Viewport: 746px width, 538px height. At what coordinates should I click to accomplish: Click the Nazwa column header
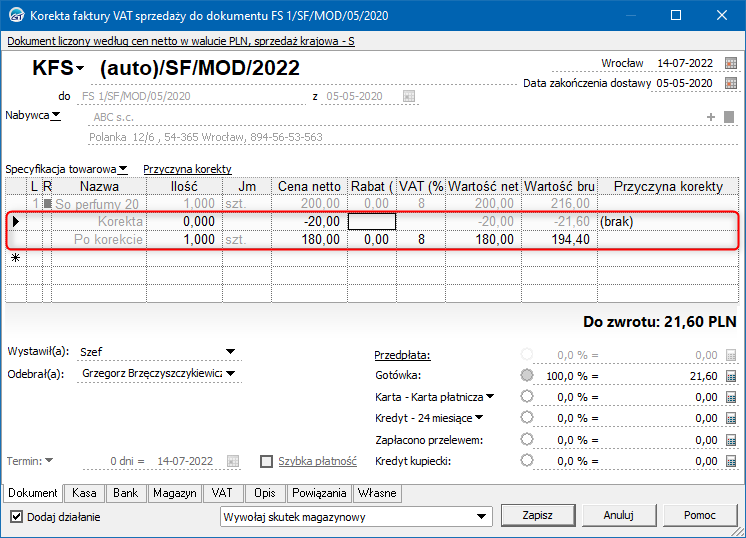point(99,186)
